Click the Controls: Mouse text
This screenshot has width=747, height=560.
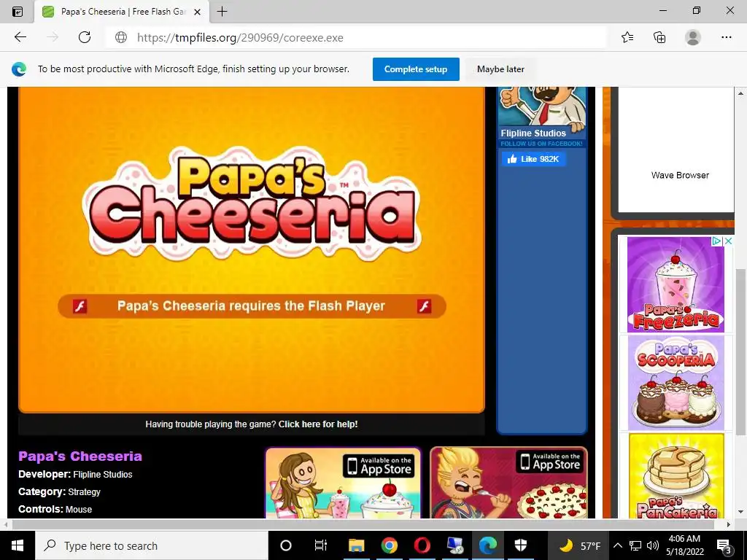coord(55,509)
